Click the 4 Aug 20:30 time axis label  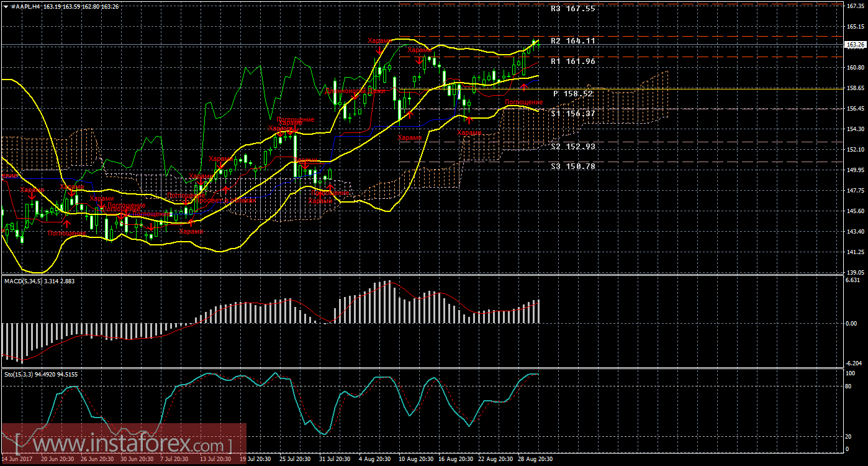pyautogui.click(x=375, y=459)
